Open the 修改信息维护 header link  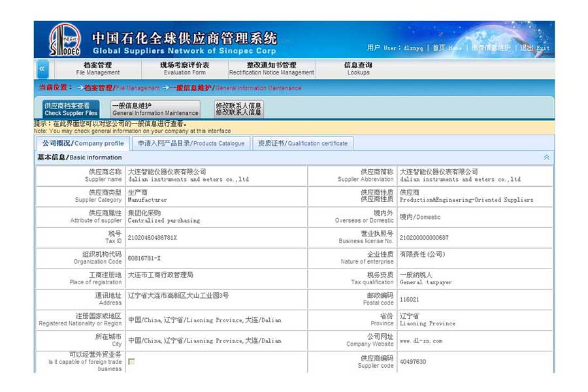tap(491, 48)
